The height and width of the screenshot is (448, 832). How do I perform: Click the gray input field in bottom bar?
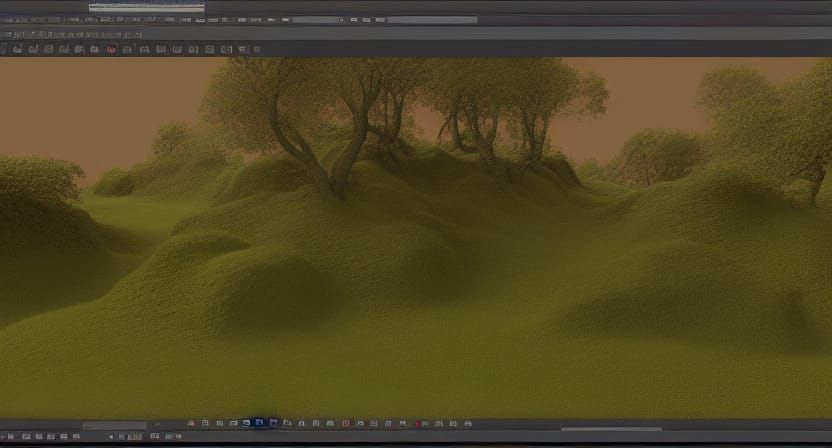click(x=115, y=426)
